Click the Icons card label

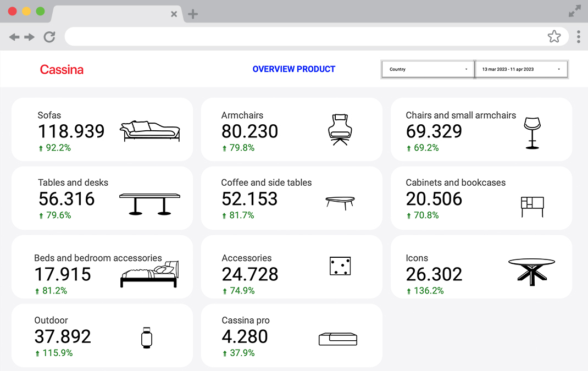click(x=417, y=258)
